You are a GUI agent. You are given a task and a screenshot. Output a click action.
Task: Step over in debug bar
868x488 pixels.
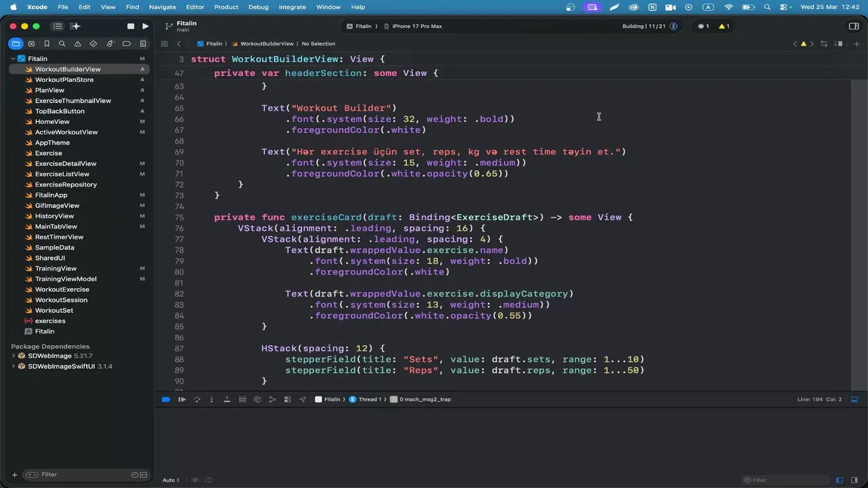click(x=197, y=399)
